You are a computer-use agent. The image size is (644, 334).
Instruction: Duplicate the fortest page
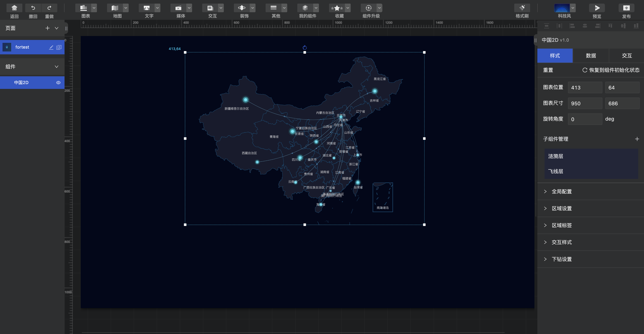[x=59, y=47]
